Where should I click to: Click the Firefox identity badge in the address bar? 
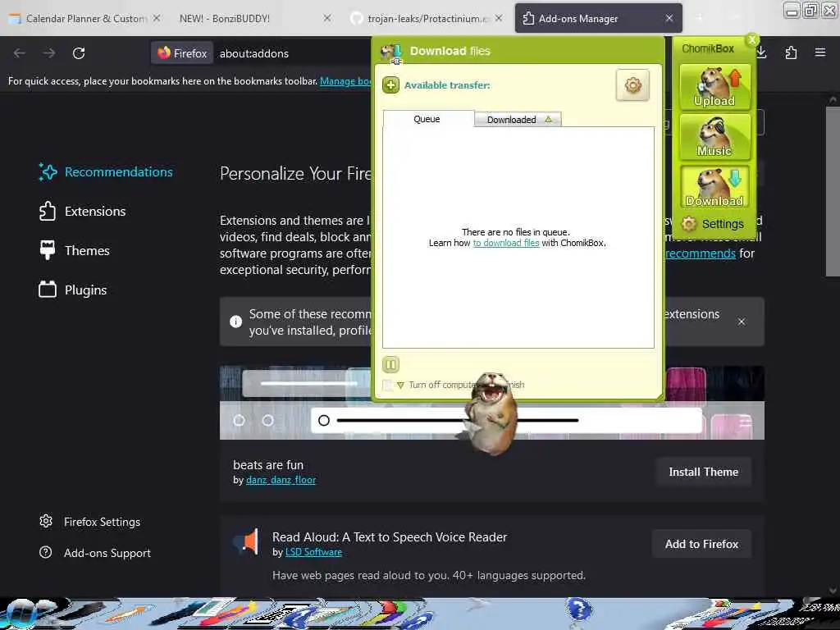coord(182,53)
